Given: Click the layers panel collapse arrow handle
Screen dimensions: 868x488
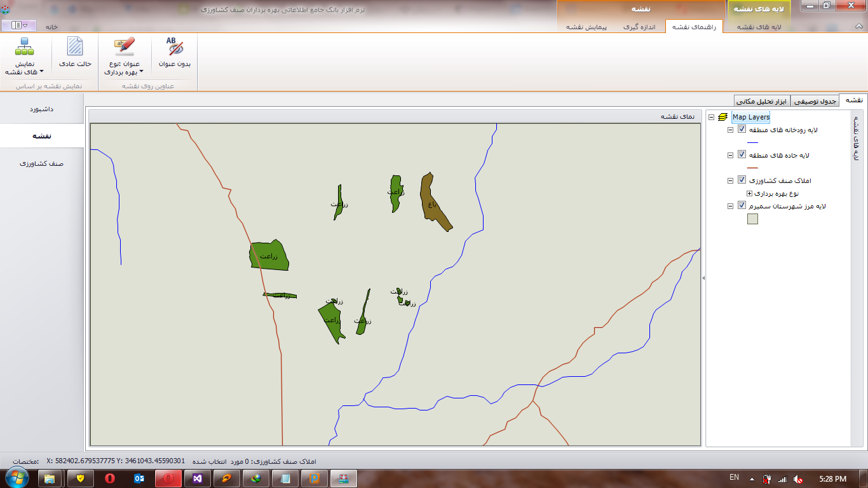Looking at the screenshot, I should 703,278.
